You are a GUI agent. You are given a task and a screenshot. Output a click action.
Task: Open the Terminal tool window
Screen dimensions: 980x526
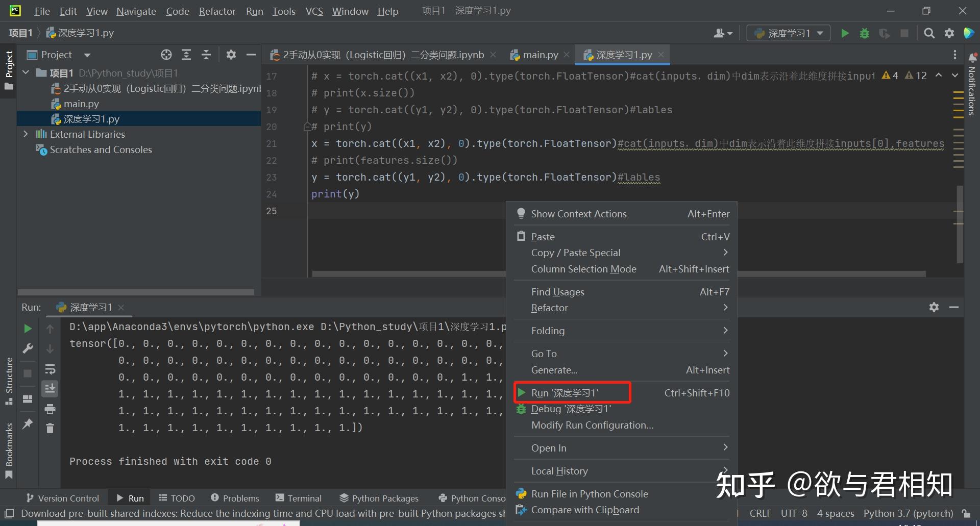click(299, 498)
